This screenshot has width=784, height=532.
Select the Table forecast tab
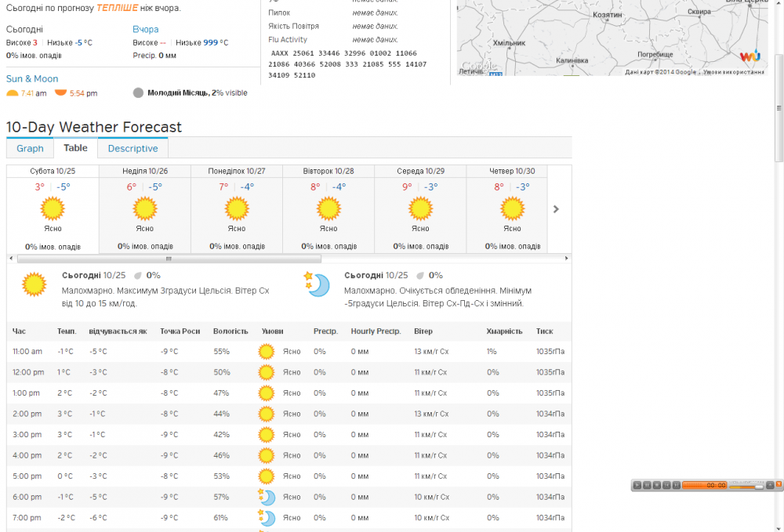(x=75, y=148)
